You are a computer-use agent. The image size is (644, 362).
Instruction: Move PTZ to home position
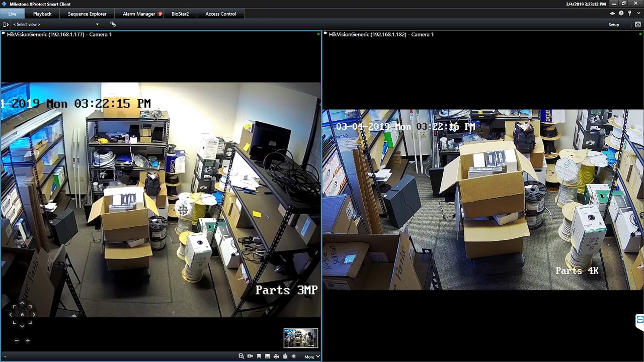pos(22,315)
